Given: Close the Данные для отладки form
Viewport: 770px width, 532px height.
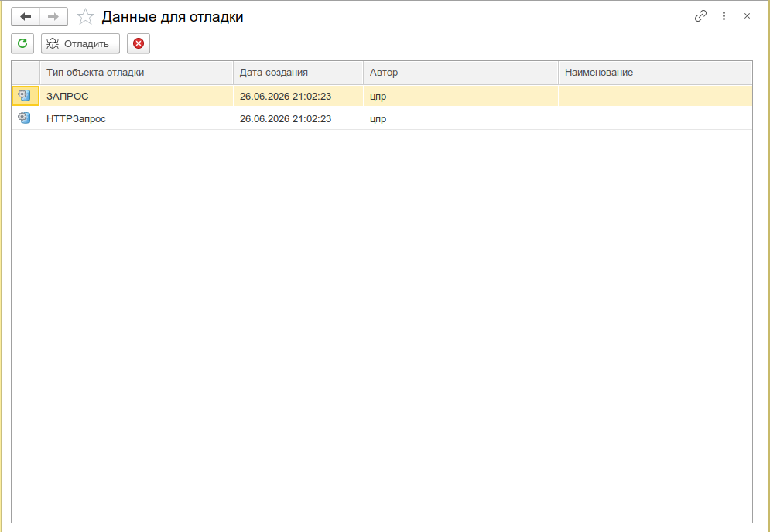Looking at the screenshot, I should tap(747, 16).
